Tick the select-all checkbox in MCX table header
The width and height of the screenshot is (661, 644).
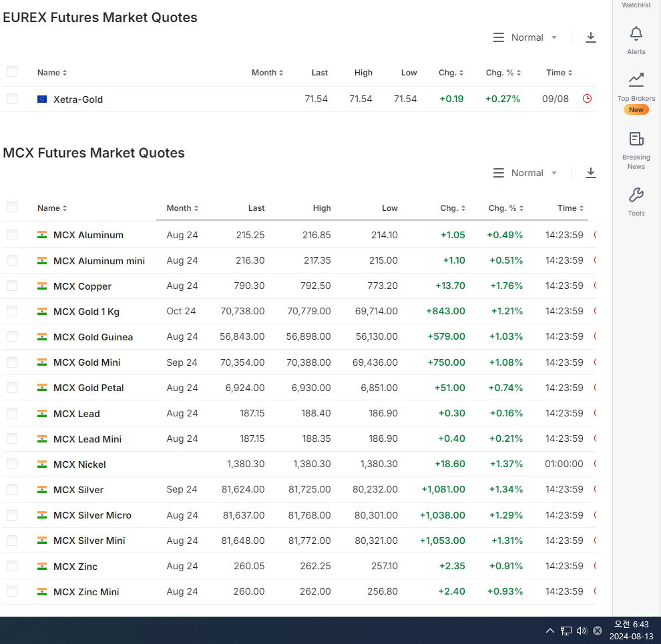tap(12, 207)
